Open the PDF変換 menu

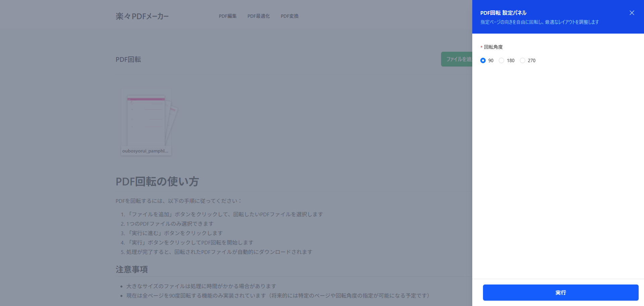click(289, 16)
